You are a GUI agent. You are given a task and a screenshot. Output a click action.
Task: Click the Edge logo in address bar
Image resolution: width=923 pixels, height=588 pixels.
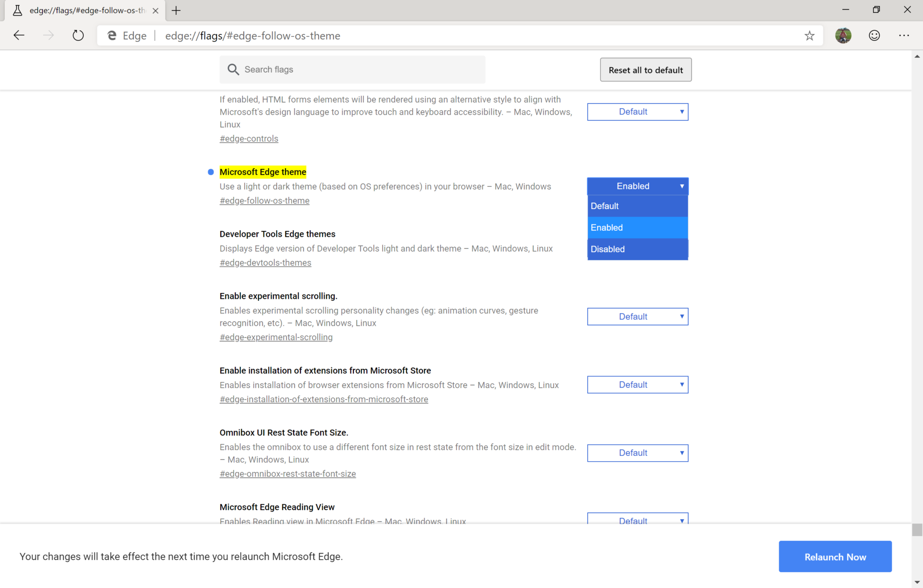tap(112, 36)
